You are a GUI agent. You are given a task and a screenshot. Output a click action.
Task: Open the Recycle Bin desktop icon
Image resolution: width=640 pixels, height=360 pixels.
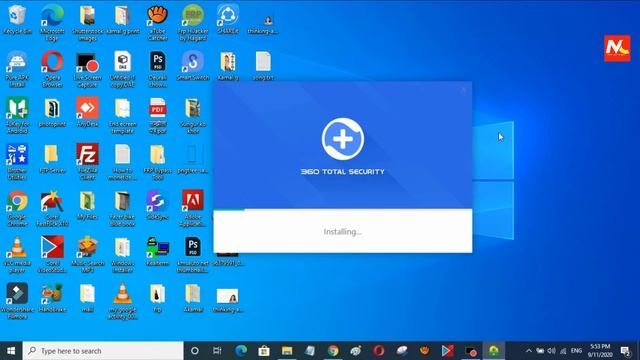17,20
